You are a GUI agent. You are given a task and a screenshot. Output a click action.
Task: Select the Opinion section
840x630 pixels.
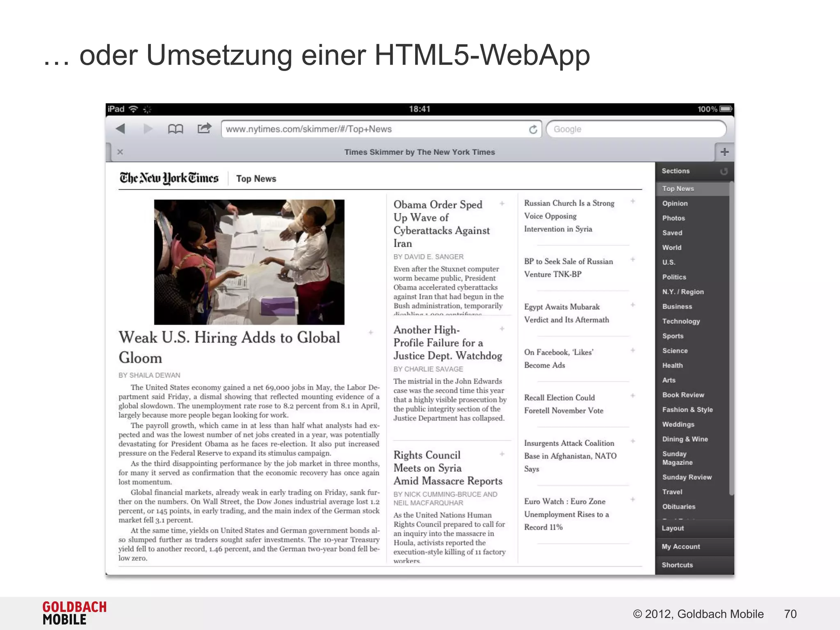tap(675, 203)
